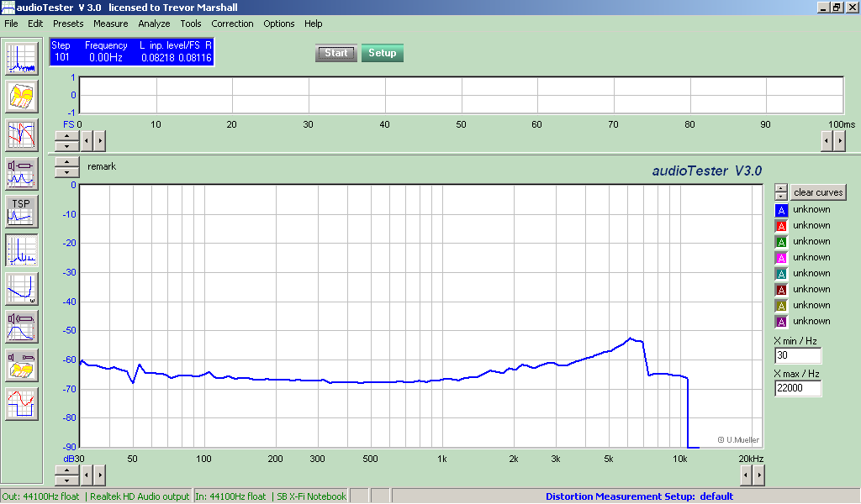This screenshot has height=504, width=861.
Task: Open the Correction menu
Action: [x=232, y=24]
